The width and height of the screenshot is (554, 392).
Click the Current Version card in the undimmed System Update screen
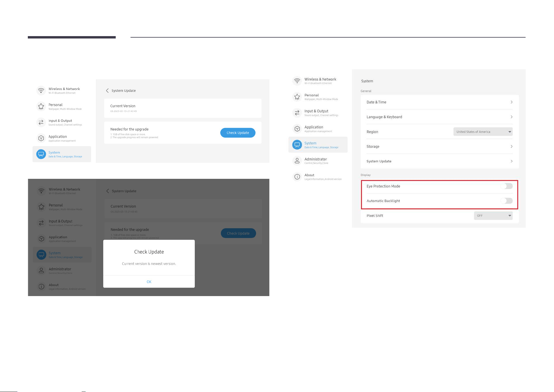click(183, 108)
